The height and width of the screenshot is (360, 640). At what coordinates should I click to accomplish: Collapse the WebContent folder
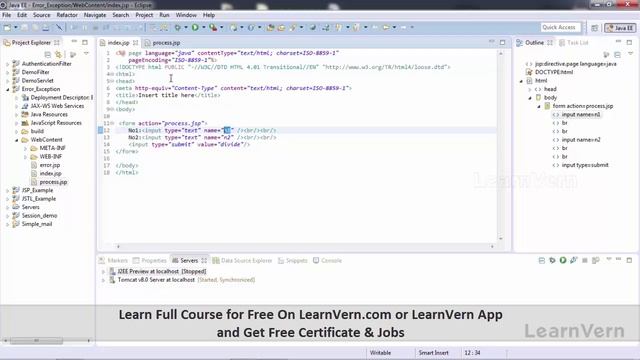point(16,140)
